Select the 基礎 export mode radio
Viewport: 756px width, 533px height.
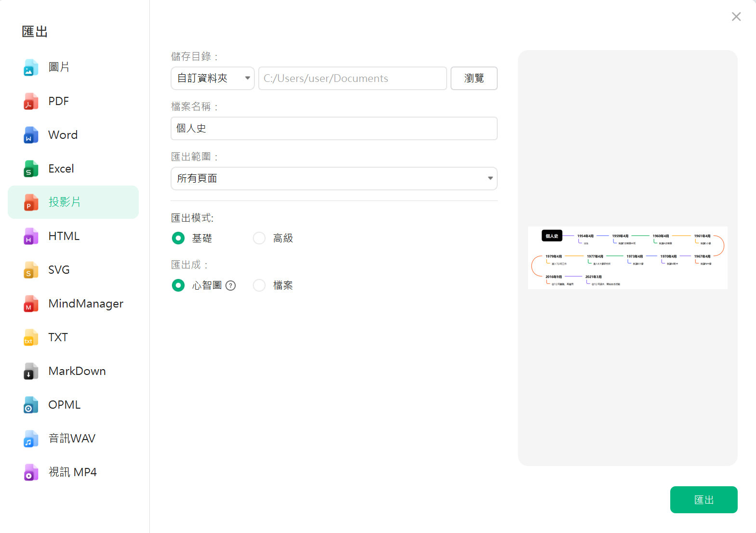point(178,238)
